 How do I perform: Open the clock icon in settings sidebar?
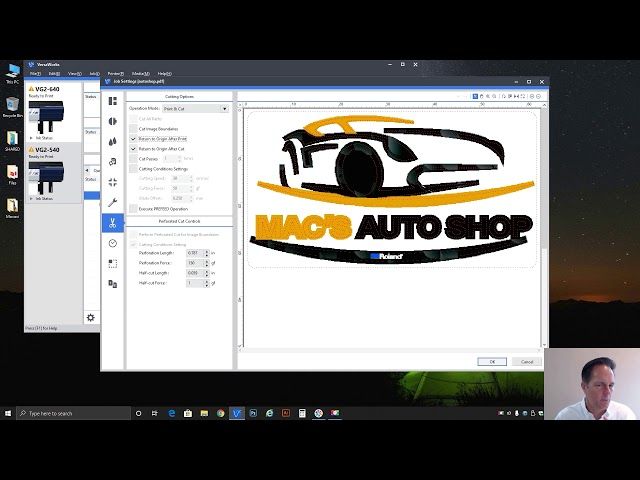113,243
